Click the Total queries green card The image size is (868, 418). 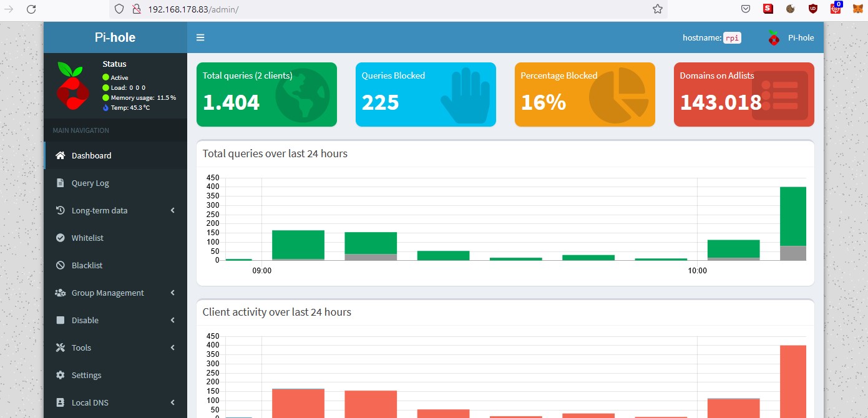pos(266,94)
